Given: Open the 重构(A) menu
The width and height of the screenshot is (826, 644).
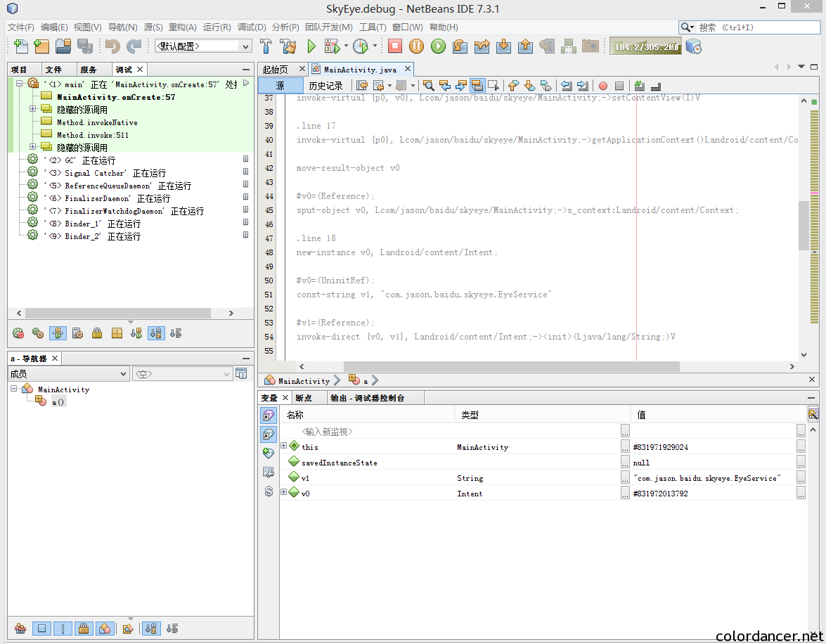Looking at the screenshot, I should (x=182, y=27).
